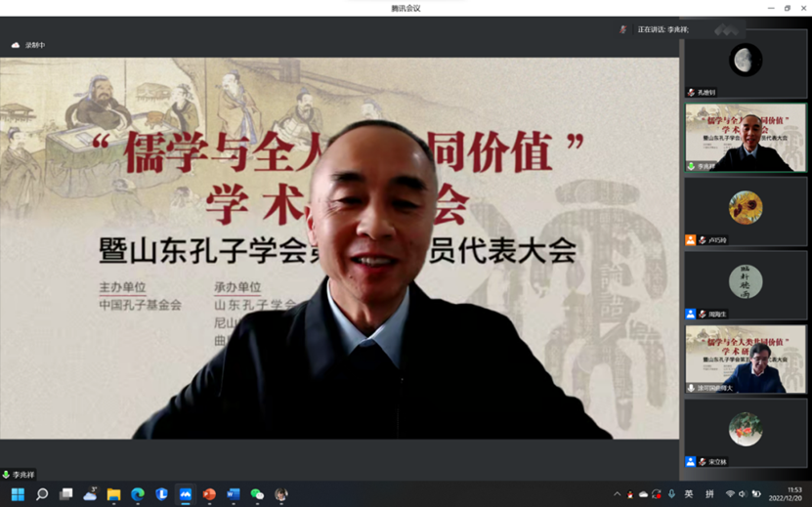Open the Windows Start menu
The width and height of the screenshot is (812, 507).
(x=18, y=494)
